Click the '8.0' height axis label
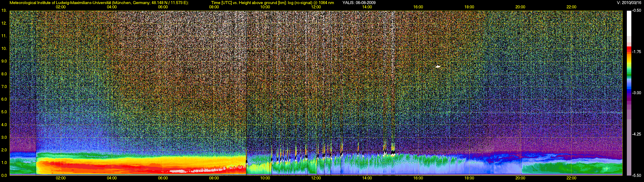This screenshot has height=182, width=644. coord(4,74)
